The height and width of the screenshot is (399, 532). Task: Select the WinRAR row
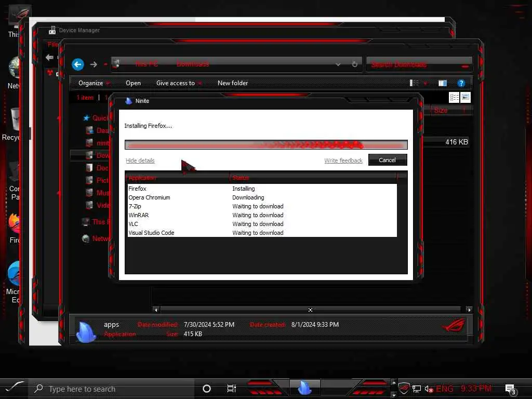[262, 215]
